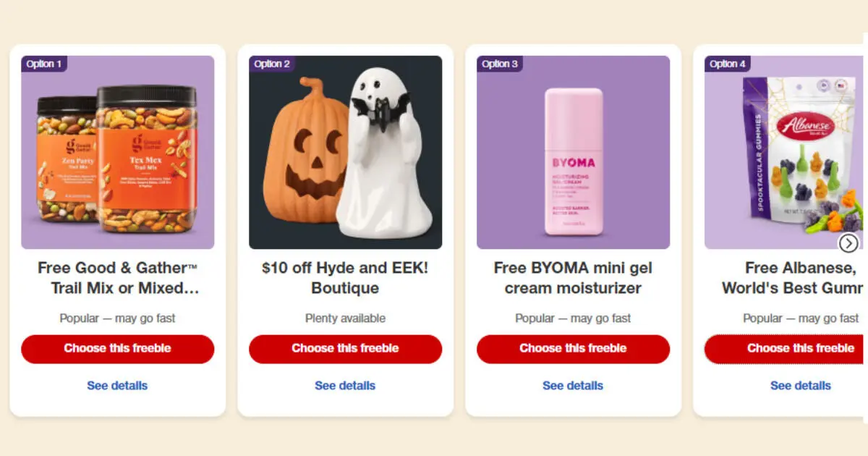Click the $10 off Hyde and EEK! title

click(x=346, y=278)
